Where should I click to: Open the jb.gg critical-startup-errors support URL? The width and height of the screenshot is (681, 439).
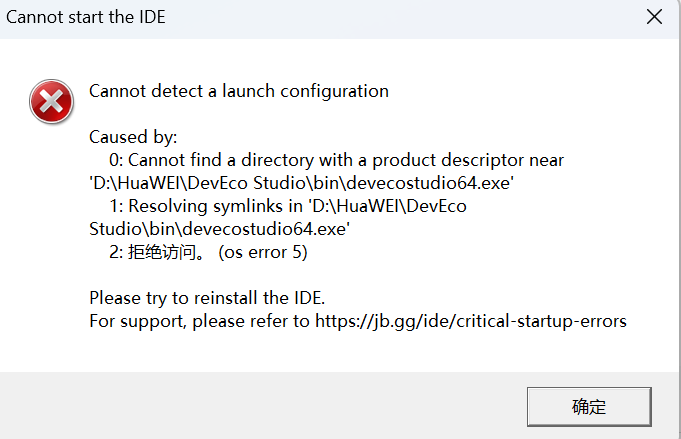pos(470,321)
